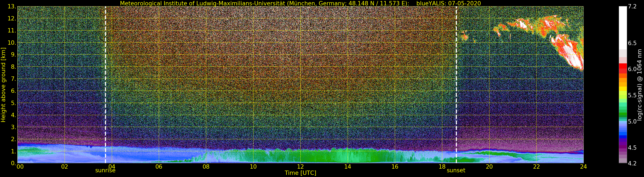Click the white top segment of the colorbar

coord(623,27)
